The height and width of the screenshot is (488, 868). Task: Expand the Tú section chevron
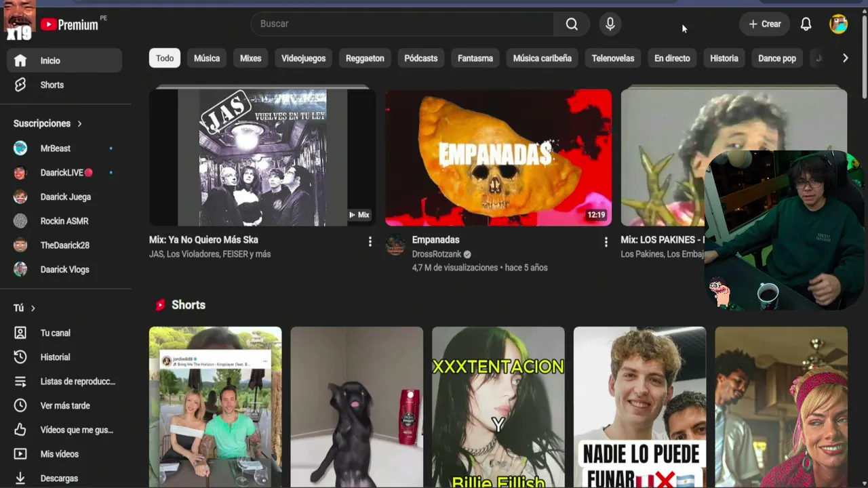[x=33, y=308]
